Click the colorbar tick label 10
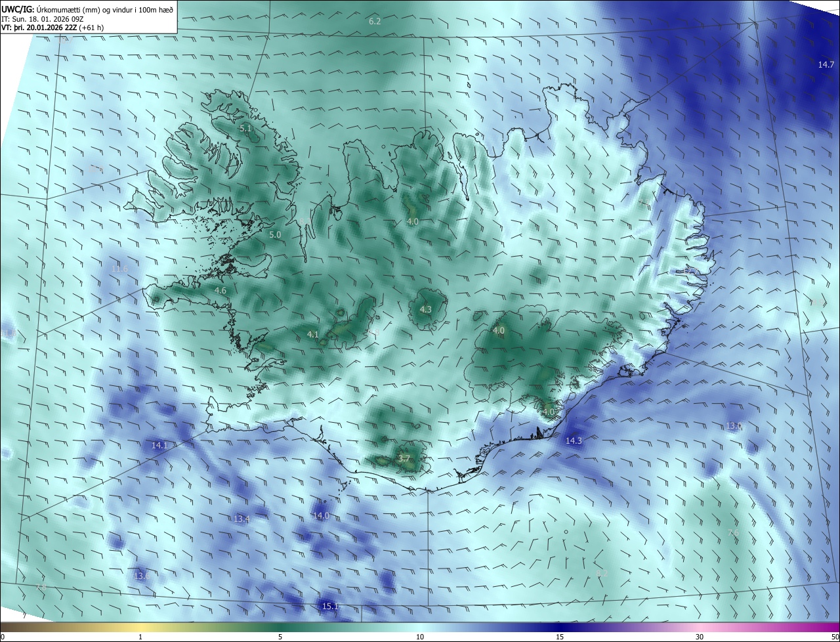Viewport: 840px width, 642px height. point(420,637)
